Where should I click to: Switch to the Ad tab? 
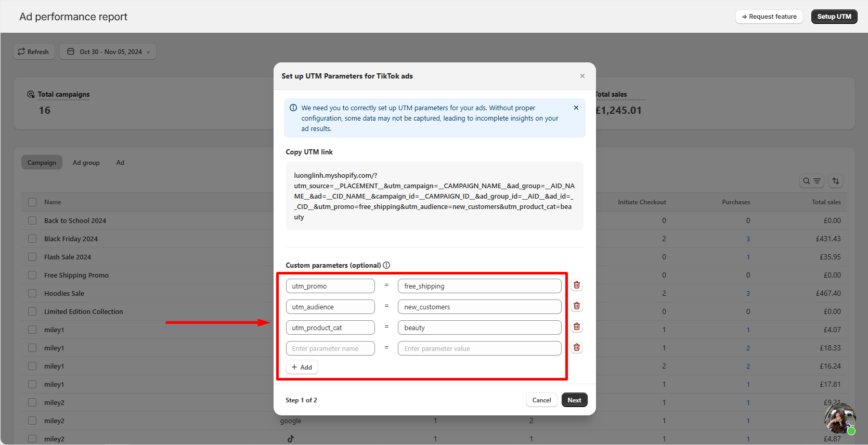click(x=120, y=163)
